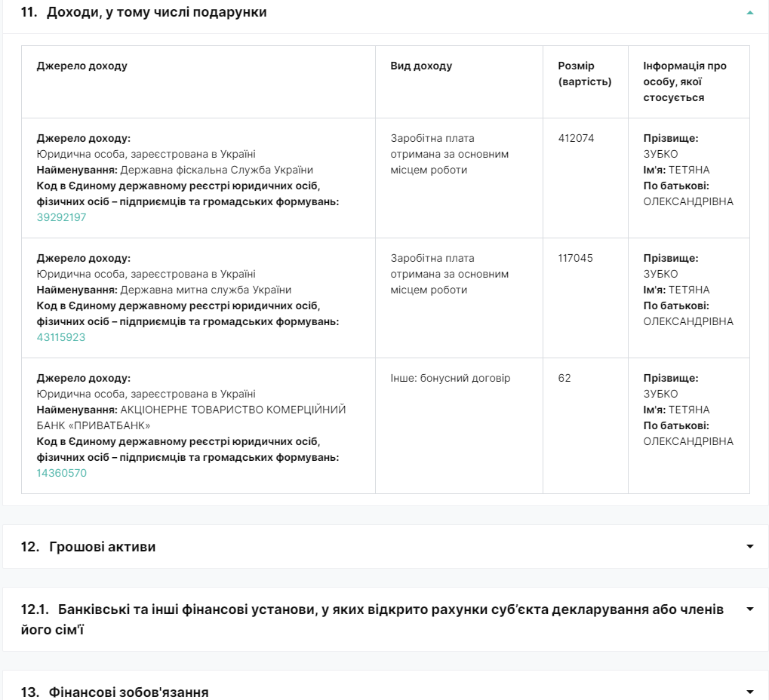Open registry code link 39292197
This screenshot has height=700, width=769.
tap(61, 217)
